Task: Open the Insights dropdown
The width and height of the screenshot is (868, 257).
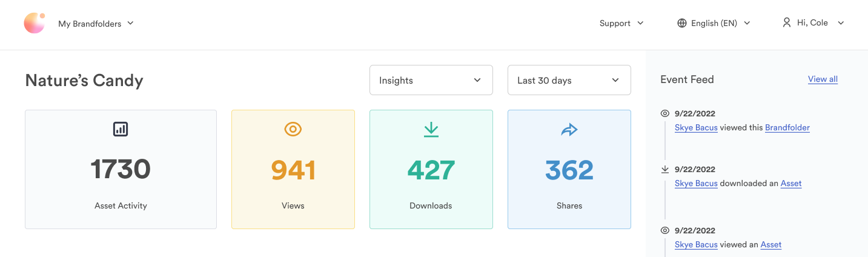Action: (x=431, y=80)
